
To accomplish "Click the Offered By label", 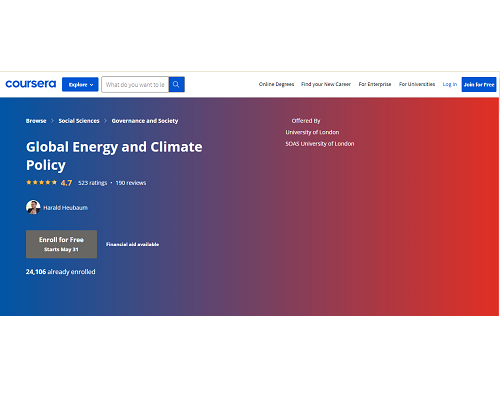I will [306, 121].
